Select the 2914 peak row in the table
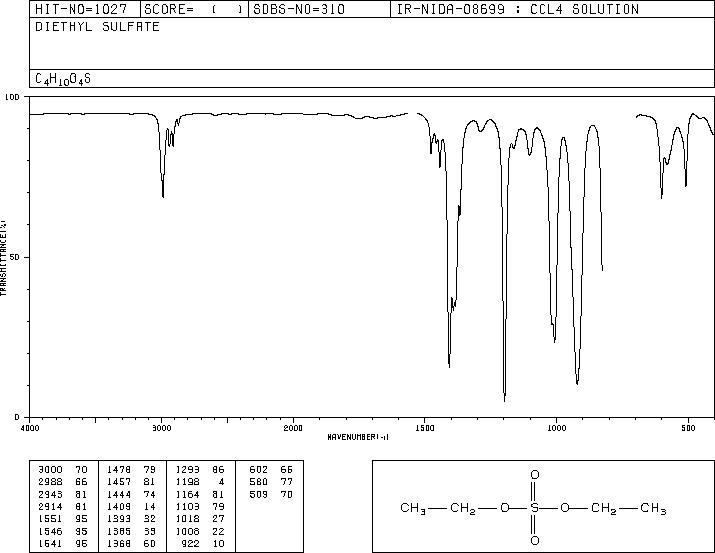Image resolution: width=715 pixels, height=553 pixels. point(63,506)
